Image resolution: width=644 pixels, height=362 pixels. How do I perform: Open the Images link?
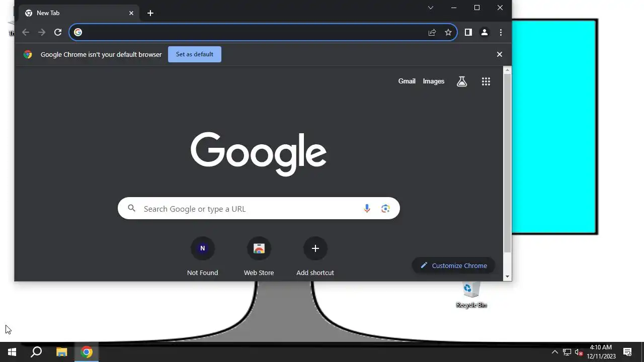(x=434, y=81)
